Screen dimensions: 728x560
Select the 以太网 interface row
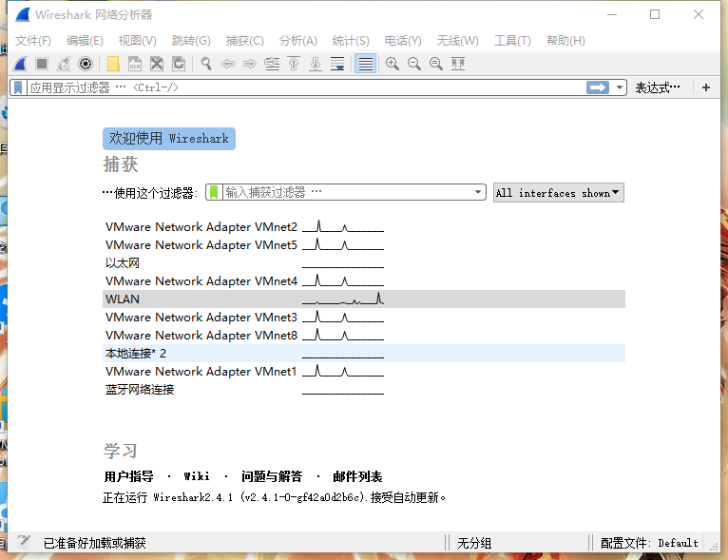364,262
